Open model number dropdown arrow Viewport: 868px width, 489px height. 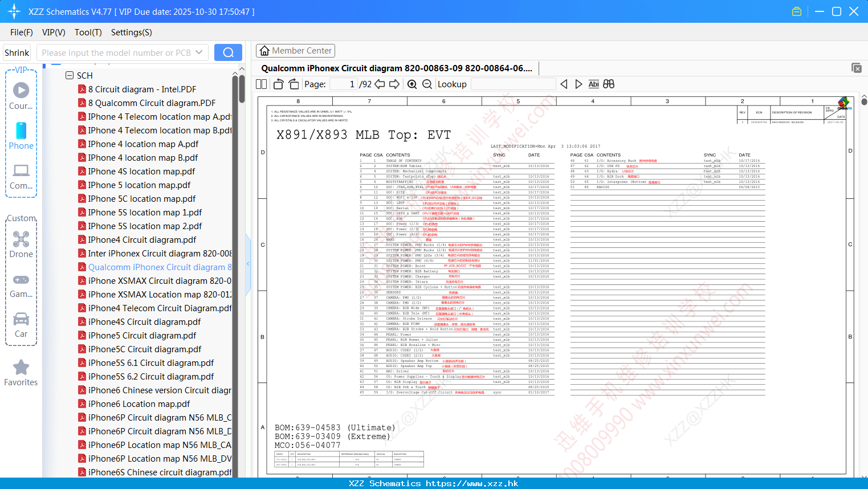pyautogui.click(x=199, y=52)
